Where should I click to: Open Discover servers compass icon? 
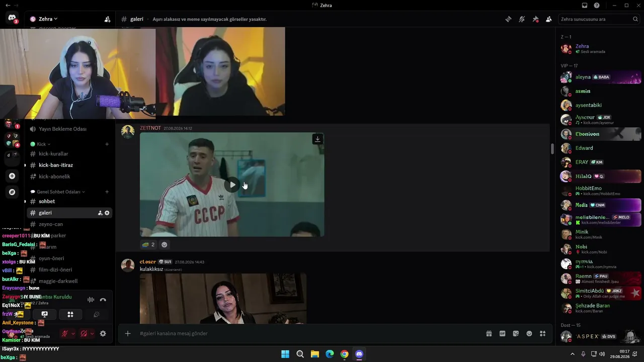12,192
